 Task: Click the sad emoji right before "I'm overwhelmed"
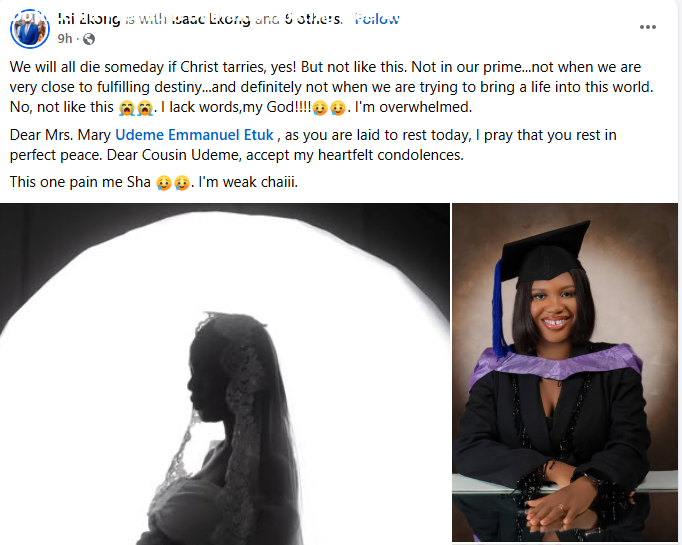338,108
